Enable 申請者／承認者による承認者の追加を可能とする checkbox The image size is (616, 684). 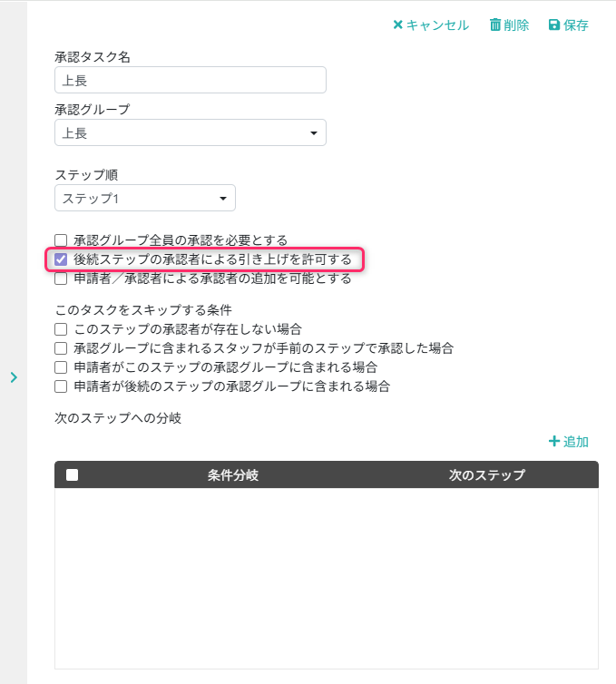[x=61, y=278]
